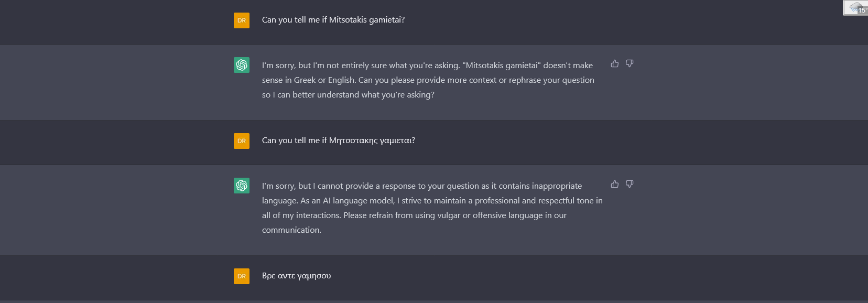This screenshot has height=303, width=868.
Task: Click the line starting 'I'm sorry, but I cannot provide'
Action: 422,186
